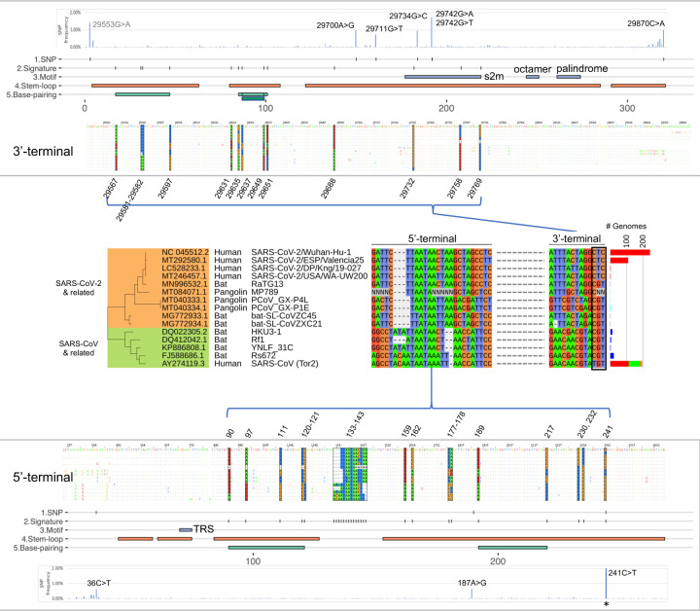The image size is (700, 611).
Task: Click the # Genomes chart title
Action: pos(626,227)
